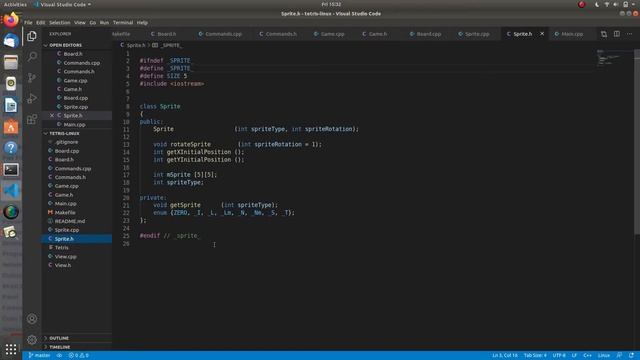Click Visual Studio Code icon in dock
Image resolution: width=640 pixels, height=360 pixels.
click(11, 191)
